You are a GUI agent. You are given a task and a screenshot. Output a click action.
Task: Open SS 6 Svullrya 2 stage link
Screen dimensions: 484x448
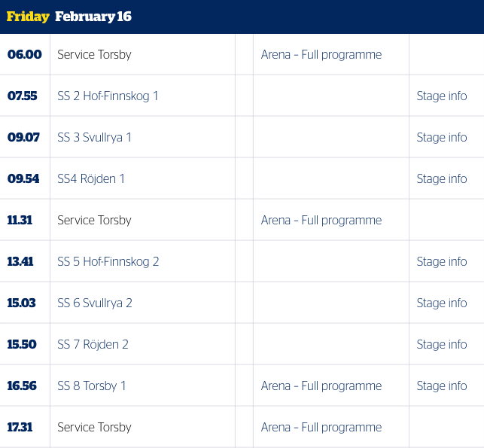[95, 303]
